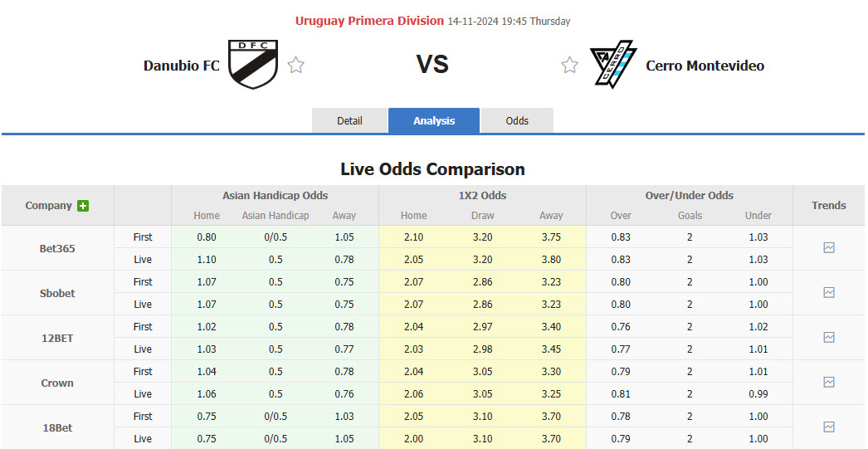This screenshot has width=868, height=449.
Task: Open the Cerro Montevideo team name link
Action: pos(705,66)
